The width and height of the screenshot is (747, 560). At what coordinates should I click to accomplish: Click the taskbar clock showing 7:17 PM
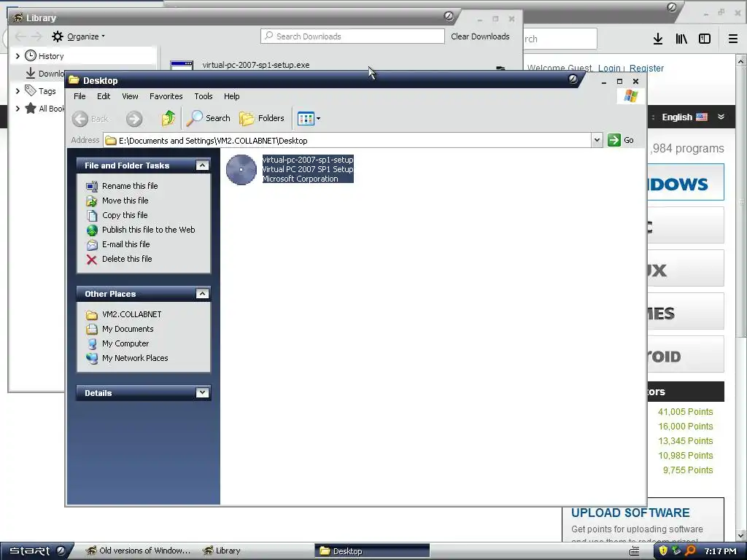pos(720,551)
